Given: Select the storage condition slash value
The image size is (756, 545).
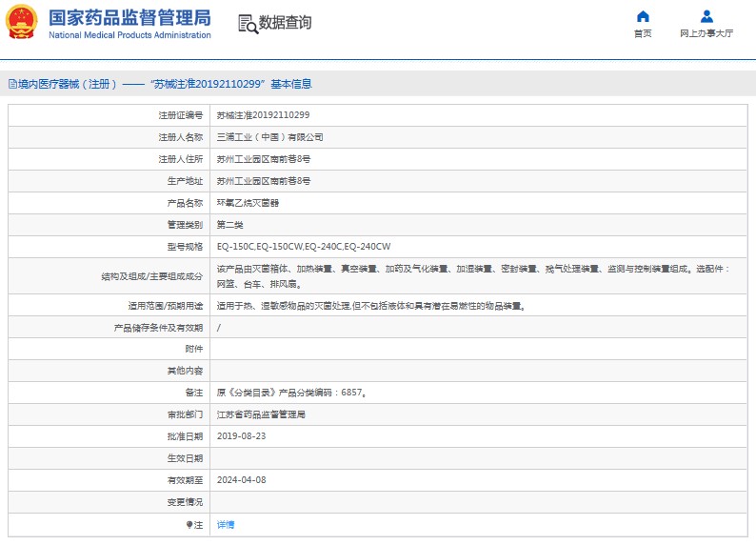Looking at the screenshot, I should pos(219,328).
